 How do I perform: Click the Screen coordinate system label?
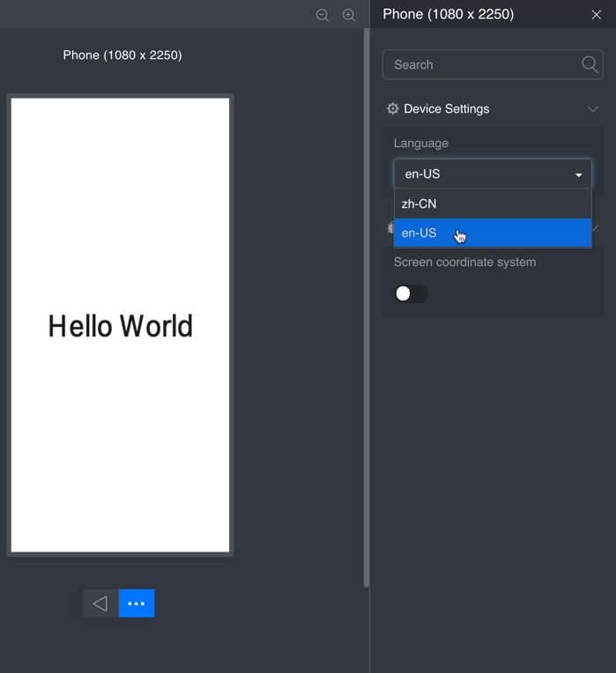464,263
